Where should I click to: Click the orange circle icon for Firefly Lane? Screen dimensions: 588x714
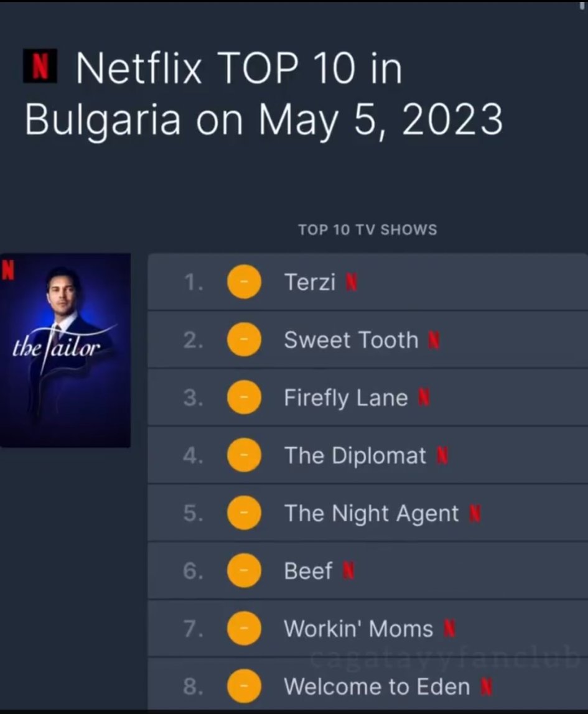pyautogui.click(x=243, y=398)
